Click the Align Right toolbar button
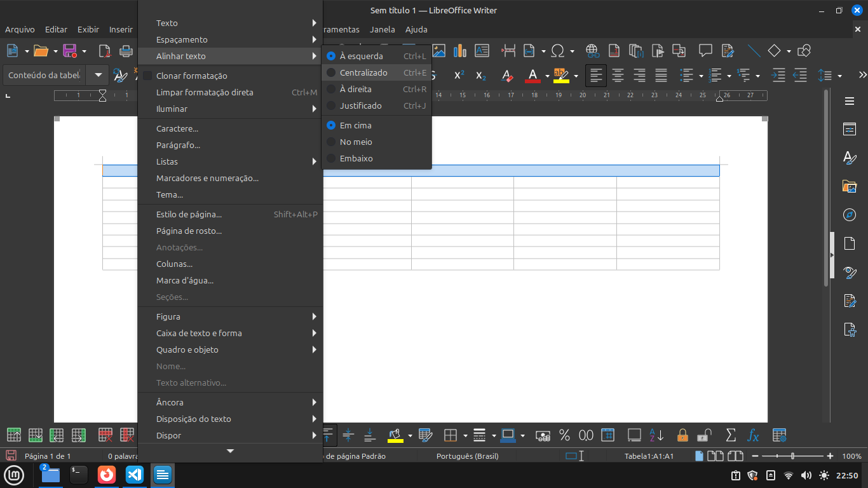Image resolution: width=868 pixels, height=488 pixels. [x=639, y=76]
